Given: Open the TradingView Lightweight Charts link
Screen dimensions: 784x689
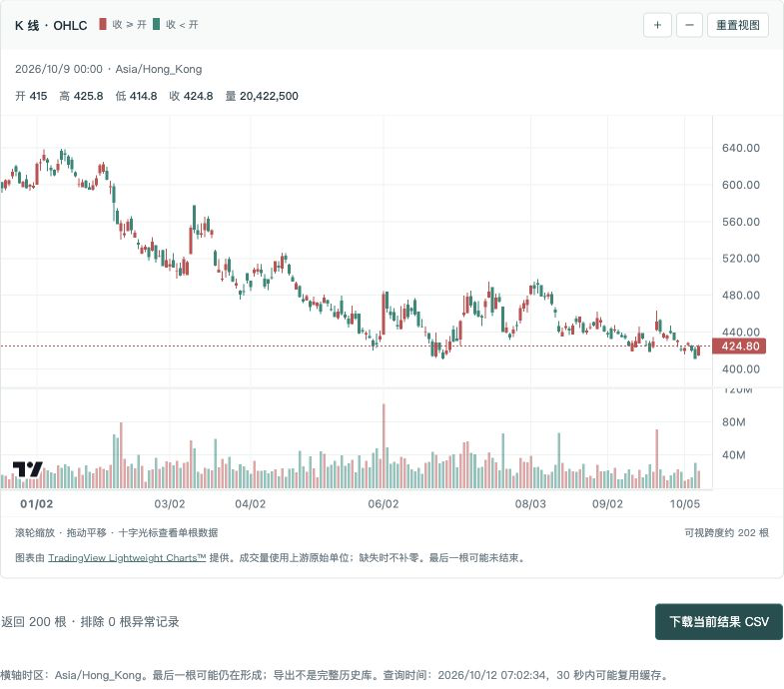Looking at the screenshot, I should click(x=127, y=557).
